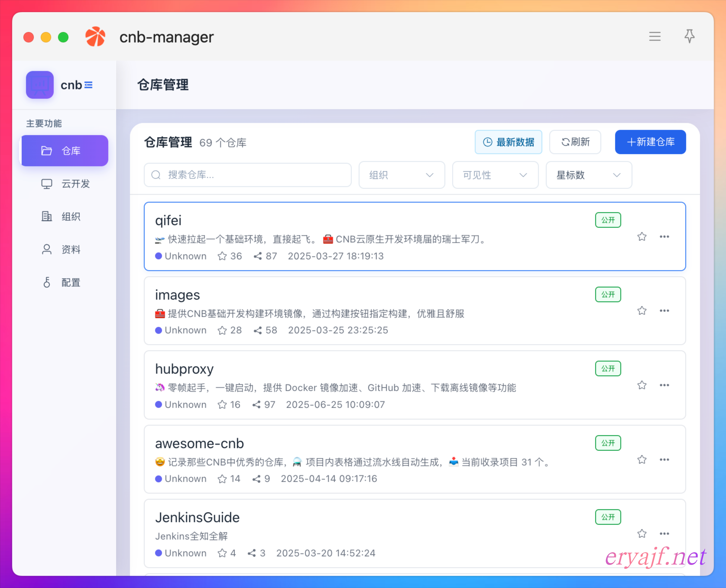Click the star count icon in hubproxy stats
726x588 pixels.
pos(222,405)
